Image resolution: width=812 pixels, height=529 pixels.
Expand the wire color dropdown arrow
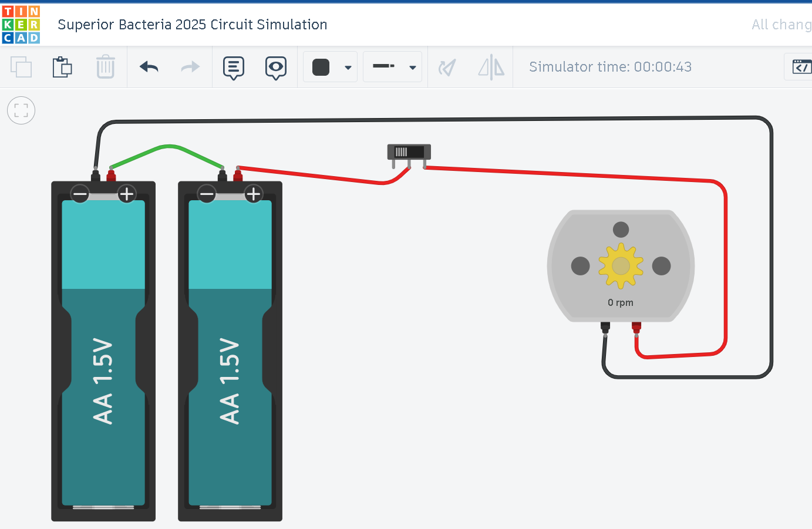[348, 68]
